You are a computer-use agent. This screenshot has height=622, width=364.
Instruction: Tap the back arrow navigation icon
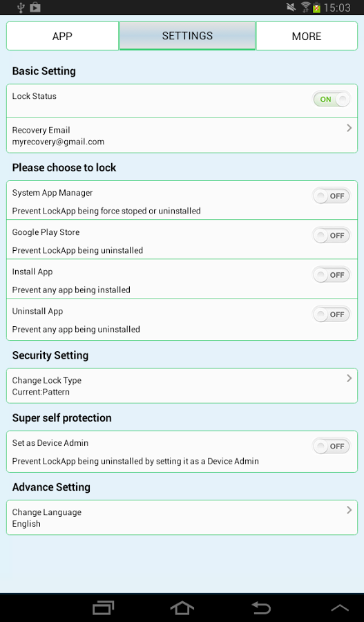pyautogui.click(x=261, y=608)
